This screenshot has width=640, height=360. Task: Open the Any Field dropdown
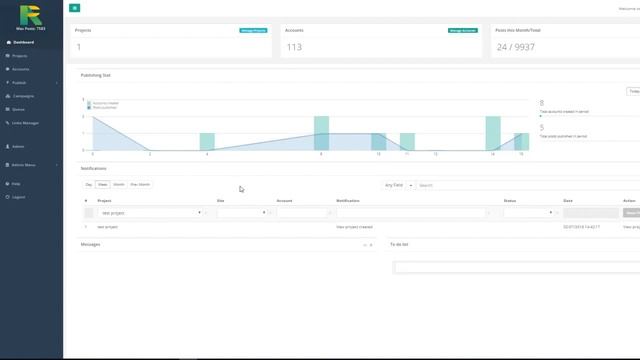[398, 185]
